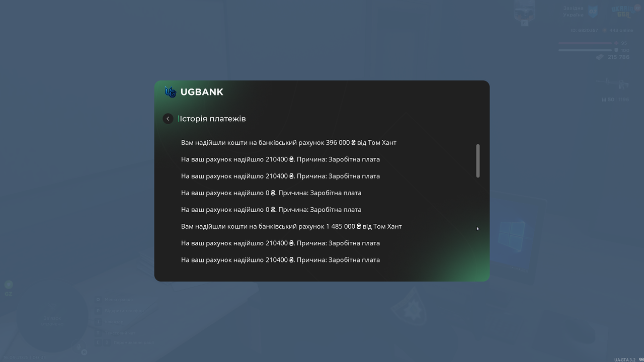Click the UGBANK logo icon
The height and width of the screenshot is (362, 644).
(x=171, y=92)
